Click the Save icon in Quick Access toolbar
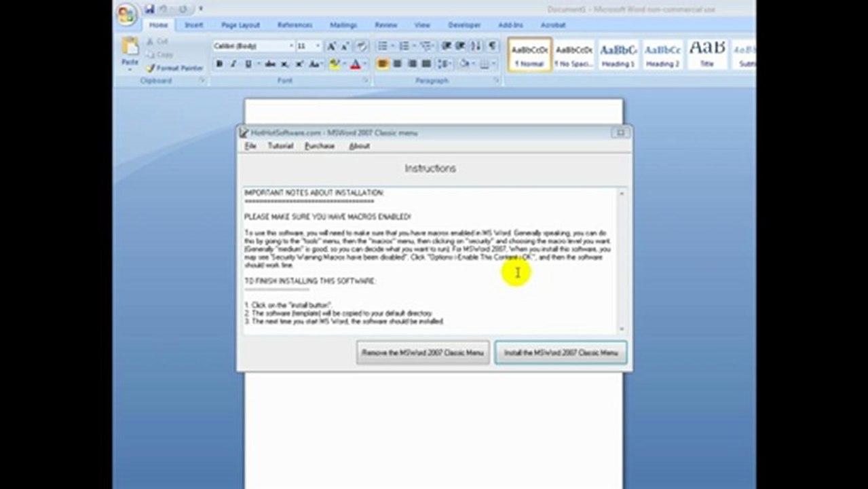The height and width of the screenshot is (489, 868). [149, 9]
